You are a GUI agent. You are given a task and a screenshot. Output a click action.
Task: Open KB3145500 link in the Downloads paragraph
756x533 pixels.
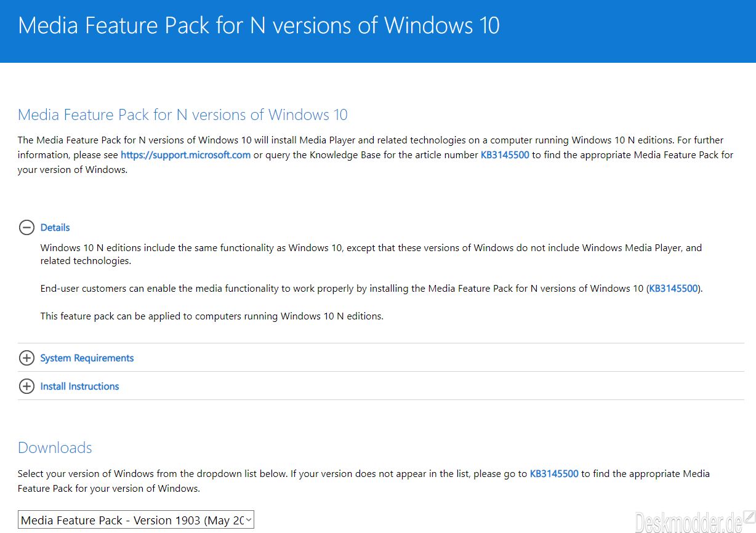click(553, 474)
